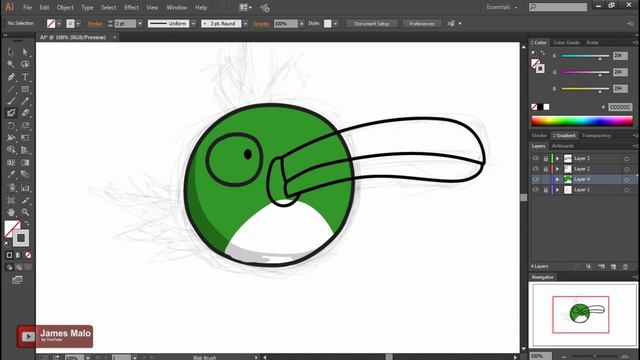Select the Hand tool

(11, 212)
